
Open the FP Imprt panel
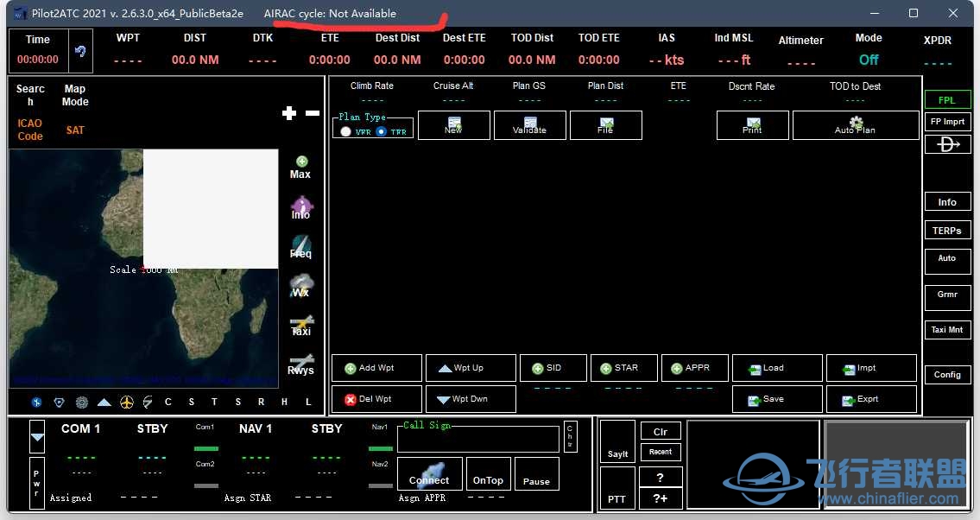(947, 121)
